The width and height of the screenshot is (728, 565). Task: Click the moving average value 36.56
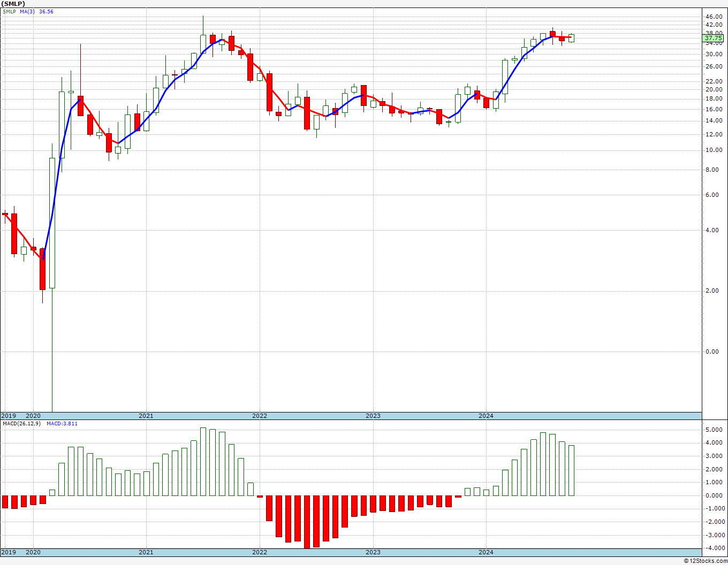coord(47,11)
